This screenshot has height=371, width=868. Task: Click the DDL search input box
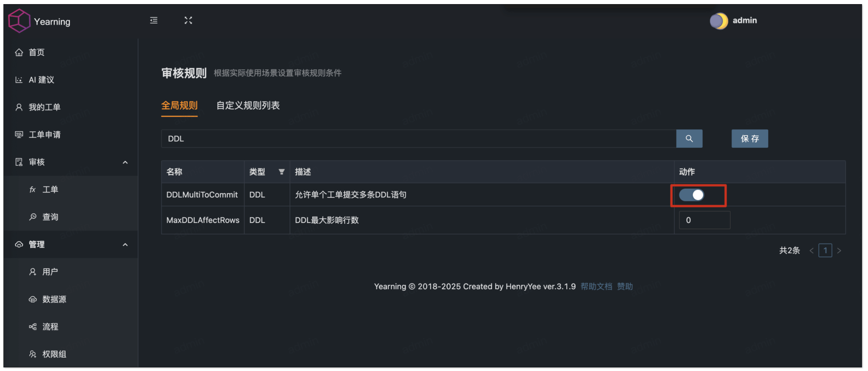coord(418,138)
